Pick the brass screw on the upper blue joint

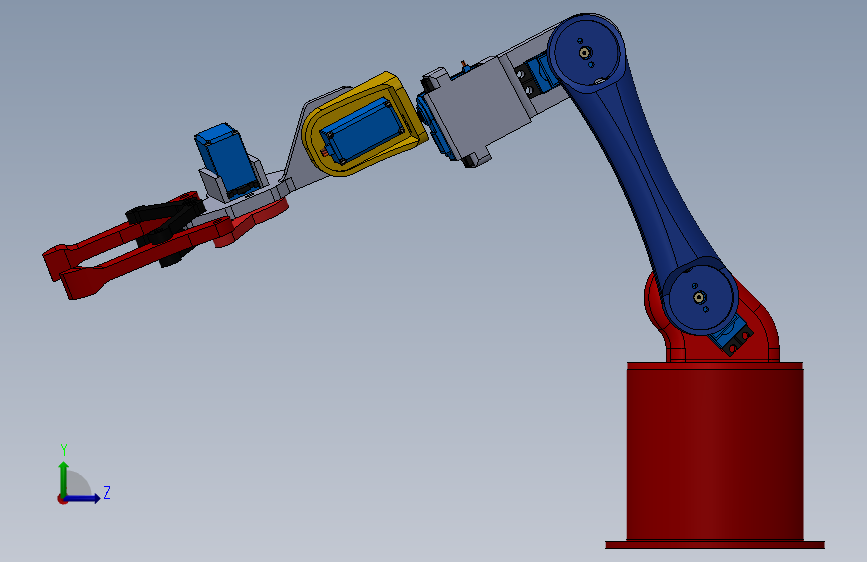pos(585,53)
